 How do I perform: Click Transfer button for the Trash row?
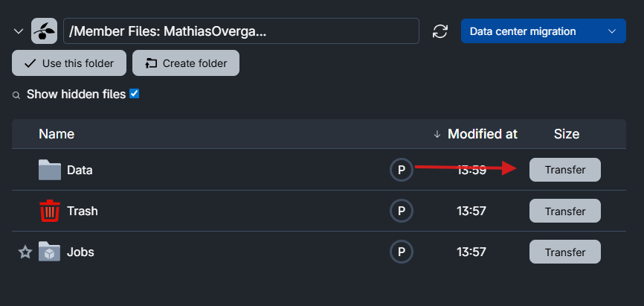(x=564, y=211)
